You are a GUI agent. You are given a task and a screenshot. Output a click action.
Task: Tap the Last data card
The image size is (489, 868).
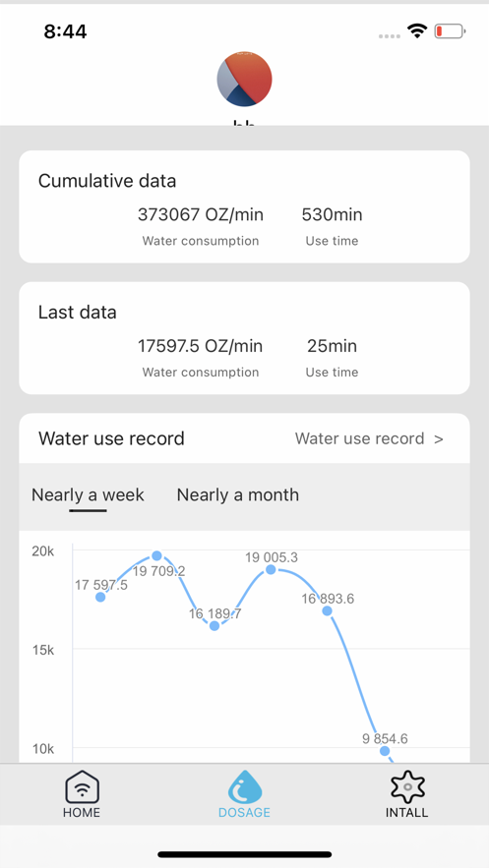(244, 338)
